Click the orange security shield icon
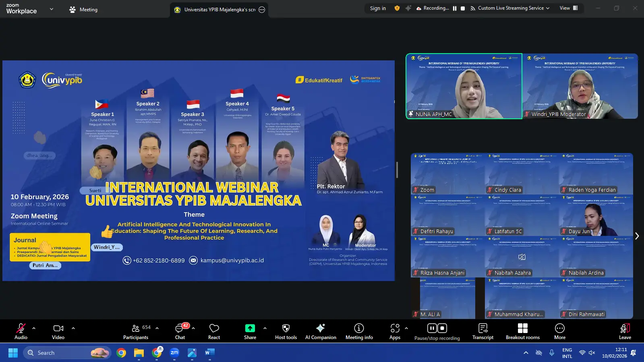 tap(397, 8)
